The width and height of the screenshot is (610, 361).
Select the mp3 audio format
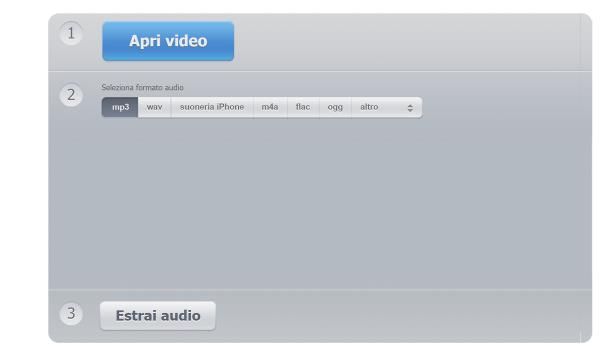point(120,107)
